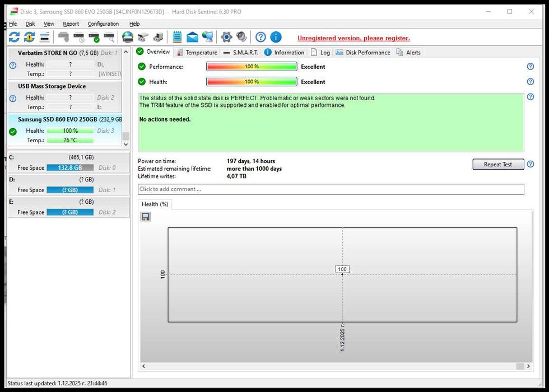
Task: Open settings with the gear toolbar icon
Action: pyautogui.click(x=226, y=37)
